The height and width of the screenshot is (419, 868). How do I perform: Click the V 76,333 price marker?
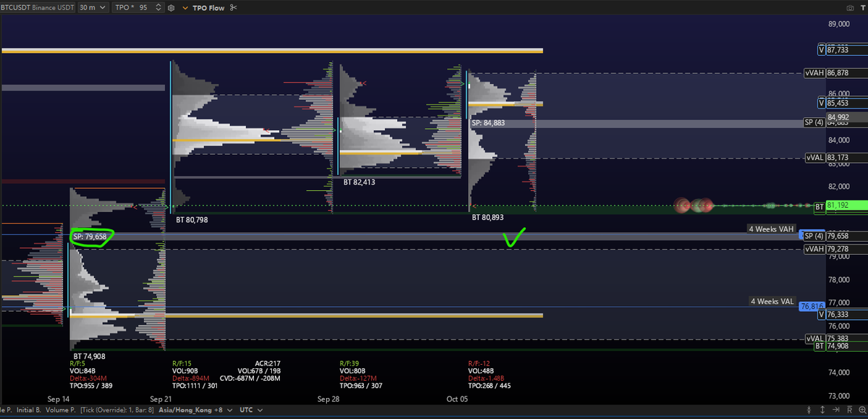click(x=842, y=315)
